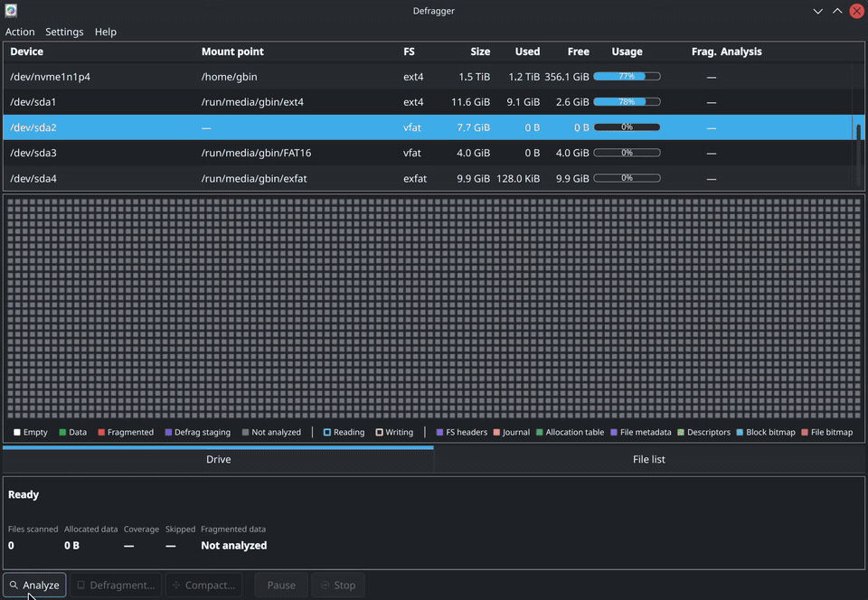Click the Block bitmap legend swatch
Viewport: 868px width, 600px height.
coord(740,433)
